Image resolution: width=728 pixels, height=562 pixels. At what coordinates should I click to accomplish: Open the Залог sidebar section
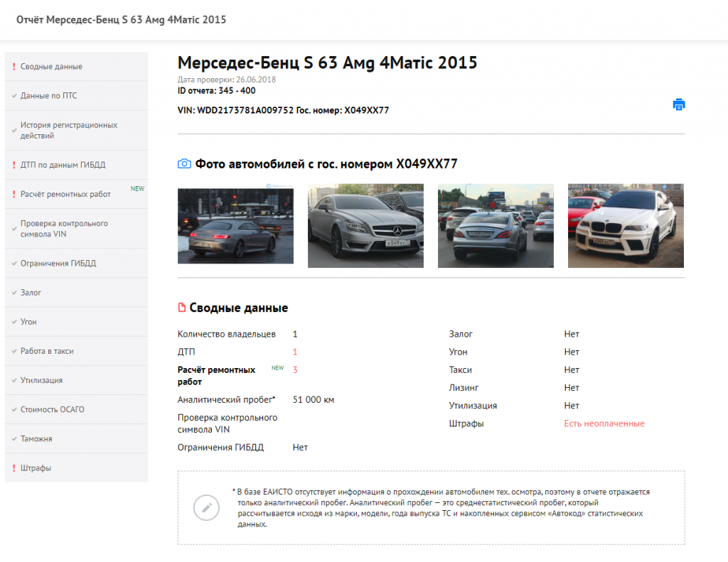(76, 293)
